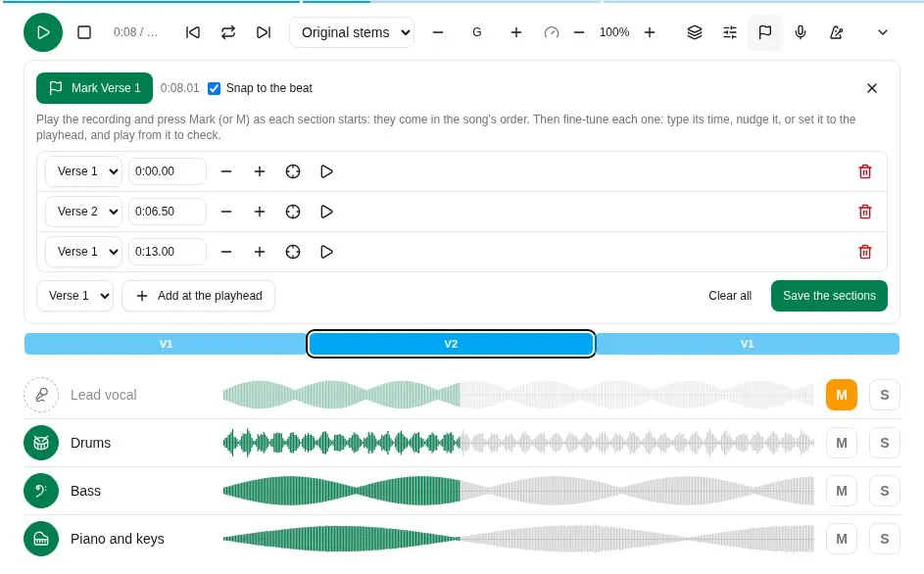Skip forward to the next section

tap(264, 32)
